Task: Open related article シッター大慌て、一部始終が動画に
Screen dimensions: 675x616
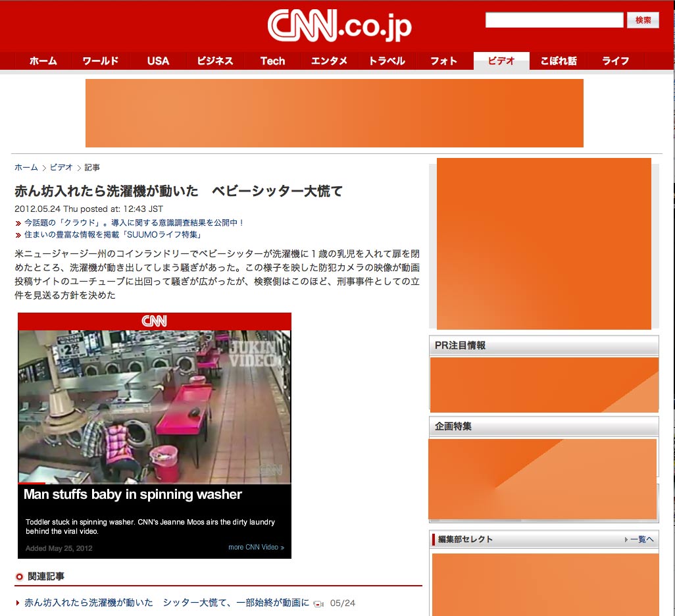Action: 166,603
